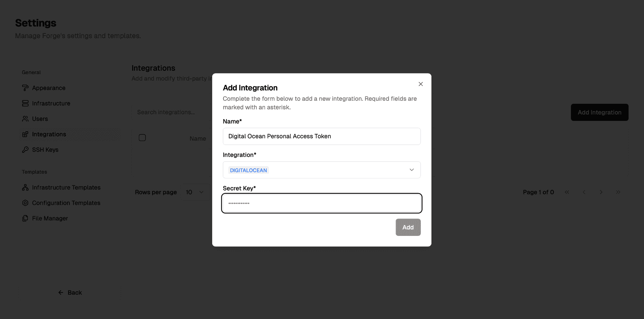The width and height of the screenshot is (644, 319).
Task: Toggle the select-all checkbox in table header
Action: pyautogui.click(x=142, y=138)
